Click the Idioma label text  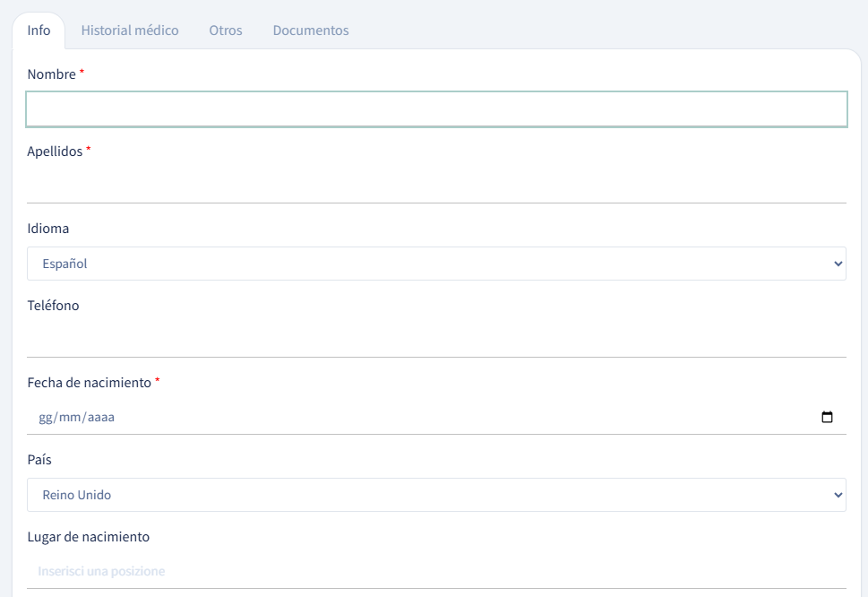[48, 229]
